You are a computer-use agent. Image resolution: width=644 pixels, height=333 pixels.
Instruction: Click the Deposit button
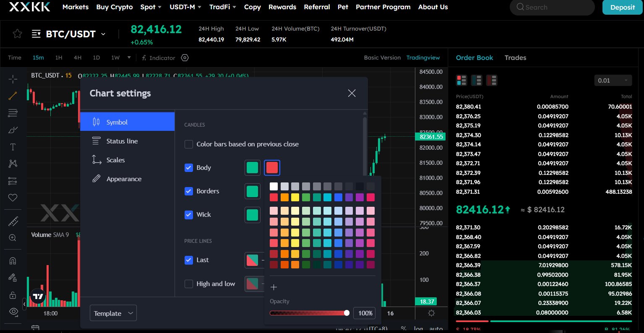coord(623,7)
